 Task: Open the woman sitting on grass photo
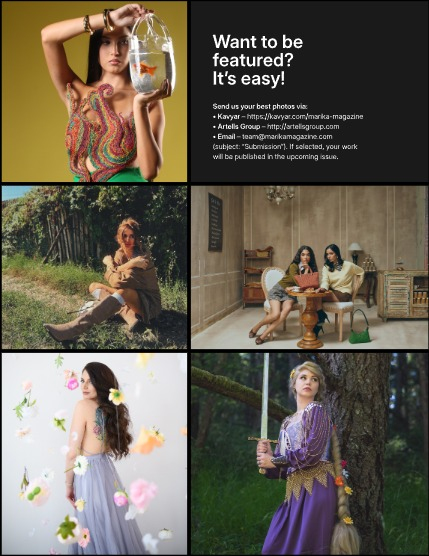click(x=94, y=267)
